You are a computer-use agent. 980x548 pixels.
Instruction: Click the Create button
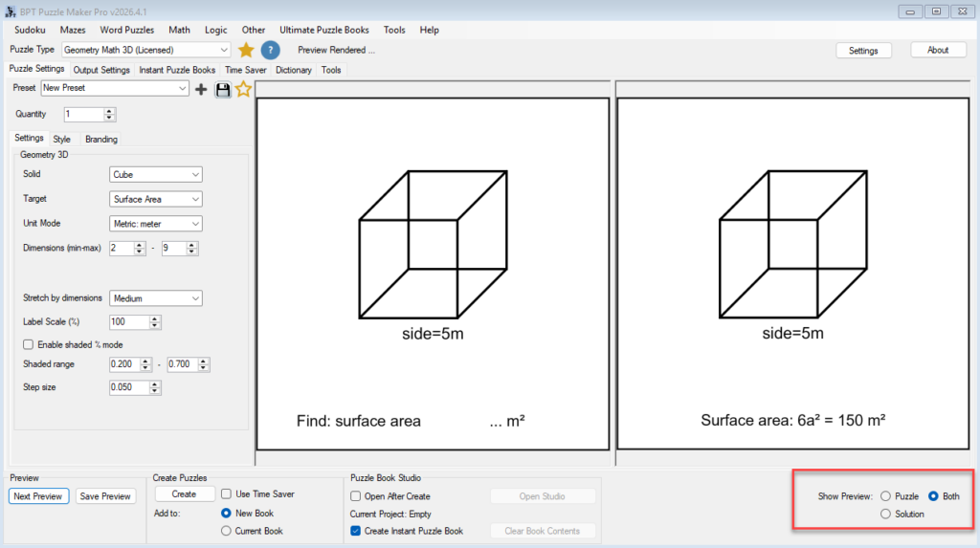pos(185,493)
